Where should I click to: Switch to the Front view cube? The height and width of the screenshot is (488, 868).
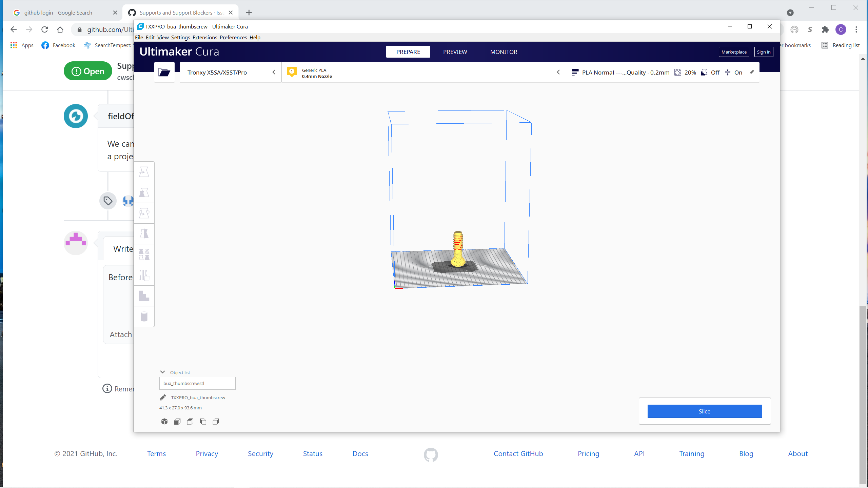[x=177, y=421]
